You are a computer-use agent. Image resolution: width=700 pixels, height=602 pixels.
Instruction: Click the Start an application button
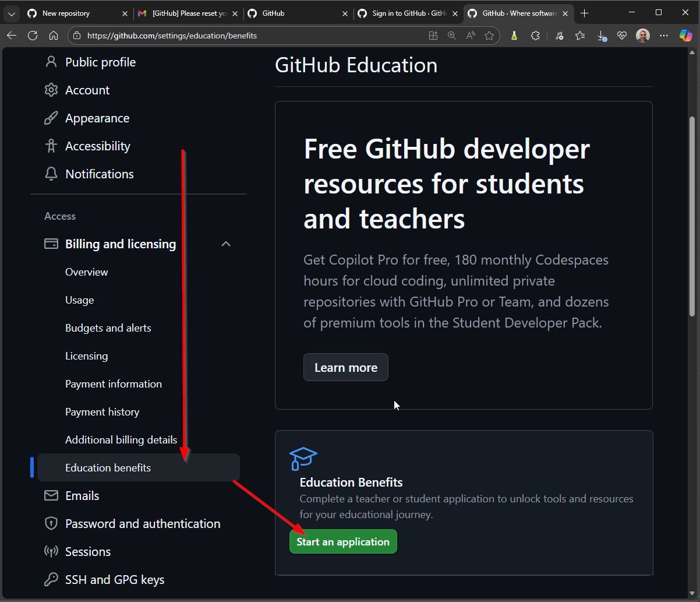(x=343, y=542)
